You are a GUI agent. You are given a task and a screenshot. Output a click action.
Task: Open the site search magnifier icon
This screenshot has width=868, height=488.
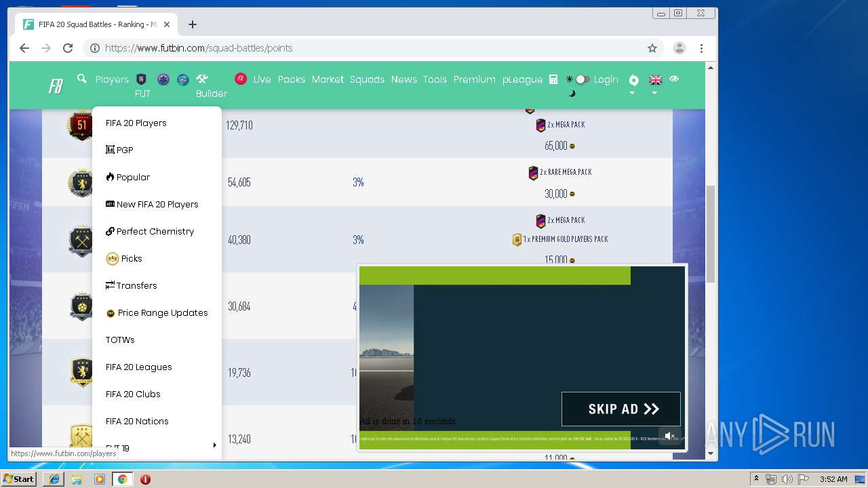click(x=82, y=79)
